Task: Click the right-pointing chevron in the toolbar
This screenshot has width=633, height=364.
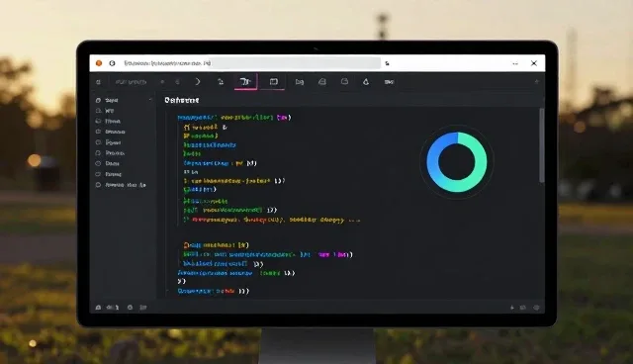Action: tap(198, 82)
